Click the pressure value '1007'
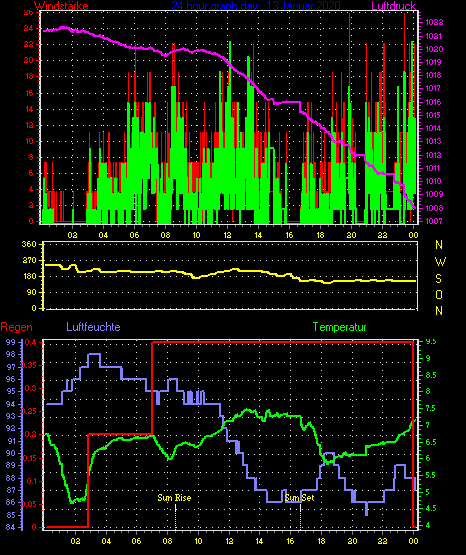Viewport: 466px width, 555px height. [x=434, y=221]
